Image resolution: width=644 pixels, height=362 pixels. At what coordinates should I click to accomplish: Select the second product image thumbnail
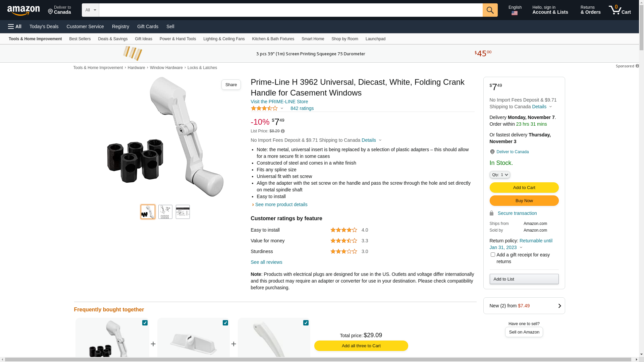coord(165,212)
